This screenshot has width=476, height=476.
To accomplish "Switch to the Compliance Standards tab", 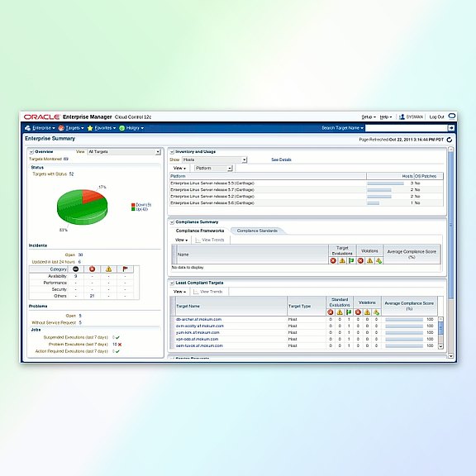I will [257, 231].
